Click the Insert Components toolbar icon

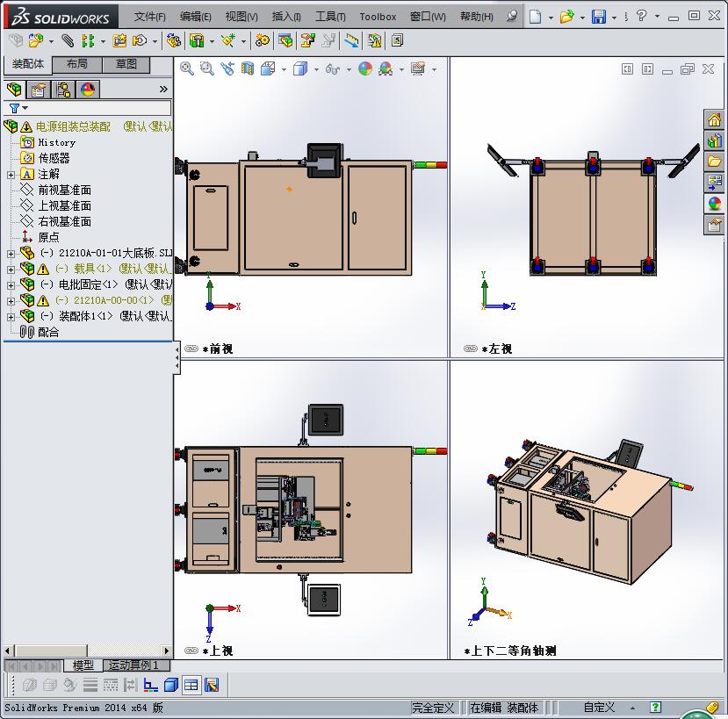pyautogui.click(x=36, y=41)
